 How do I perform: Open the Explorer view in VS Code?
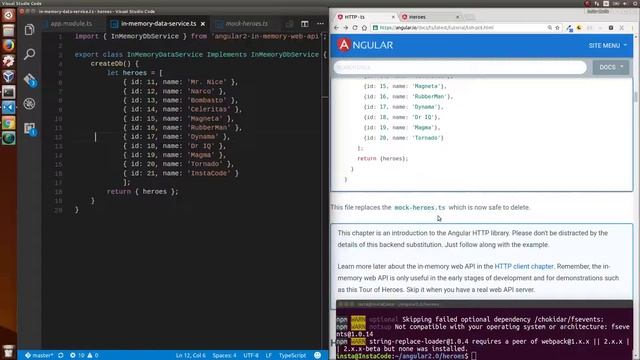[x=29, y=29]
